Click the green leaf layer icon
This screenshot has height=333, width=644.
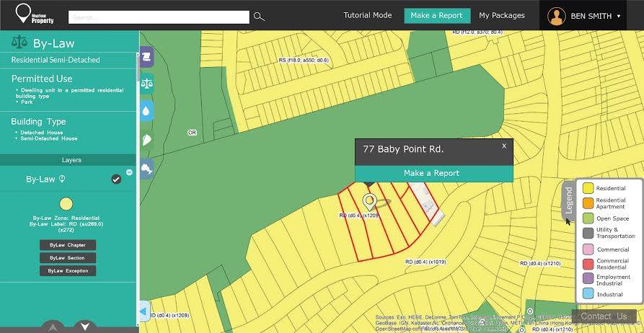click(147, 140)
